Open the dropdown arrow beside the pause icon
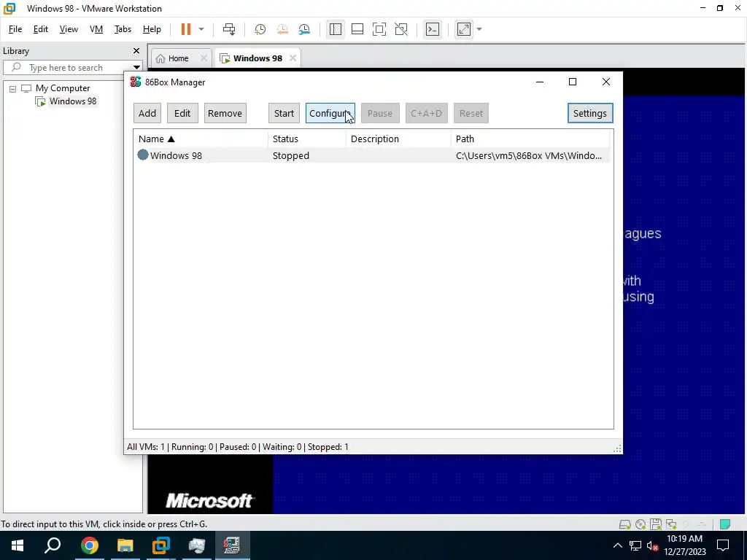747x560 pixels. (201, 29)
